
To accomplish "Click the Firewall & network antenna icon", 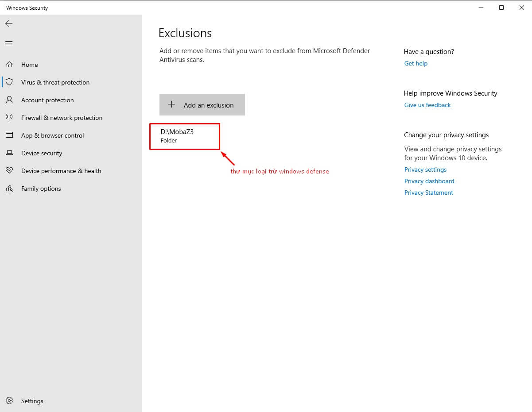I will pos(9,118).
